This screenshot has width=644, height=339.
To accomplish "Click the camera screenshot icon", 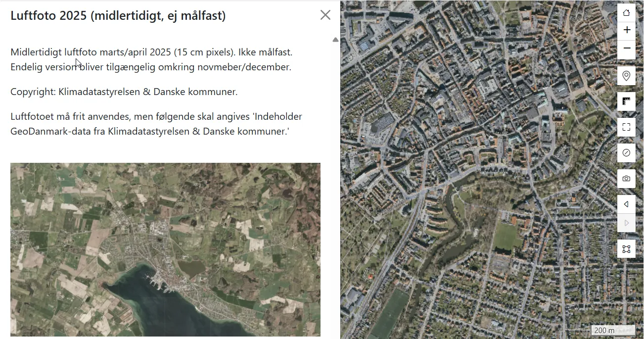I will coord(626,178).
